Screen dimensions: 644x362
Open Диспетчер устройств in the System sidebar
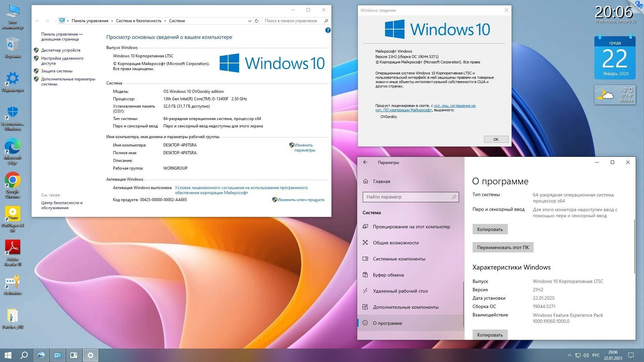pyautogui.click(x=60, y=50)
